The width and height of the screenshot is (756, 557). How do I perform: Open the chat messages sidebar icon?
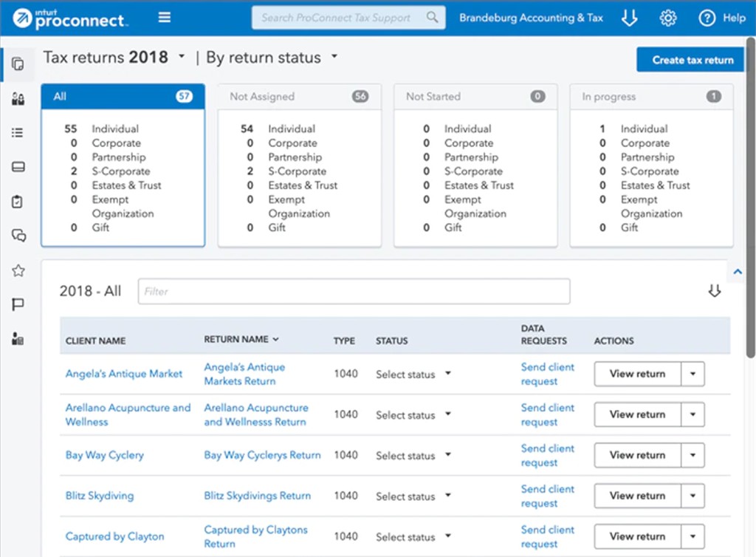pos(18,236)
